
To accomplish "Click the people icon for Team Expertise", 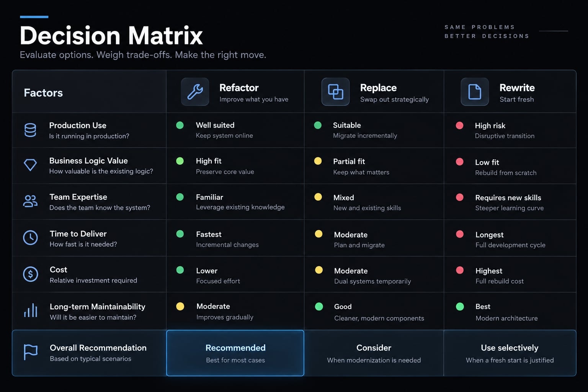I will point(30,201).
